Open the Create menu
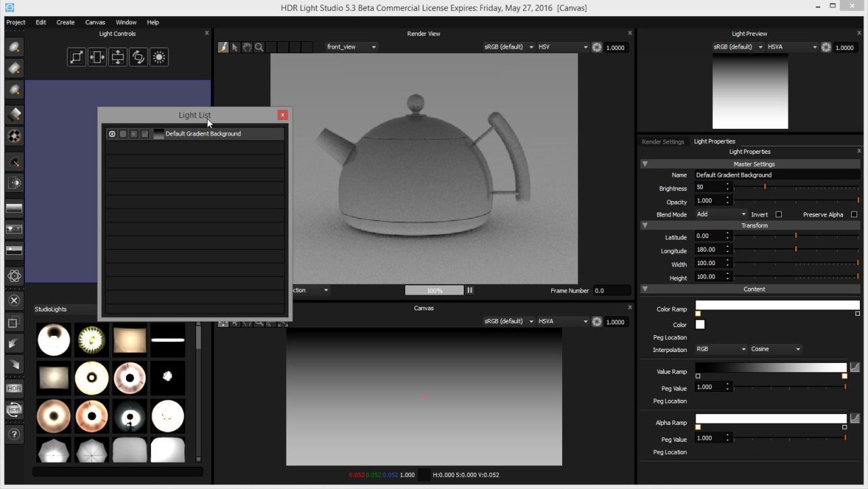868x489 pixels. click(65, 22)
